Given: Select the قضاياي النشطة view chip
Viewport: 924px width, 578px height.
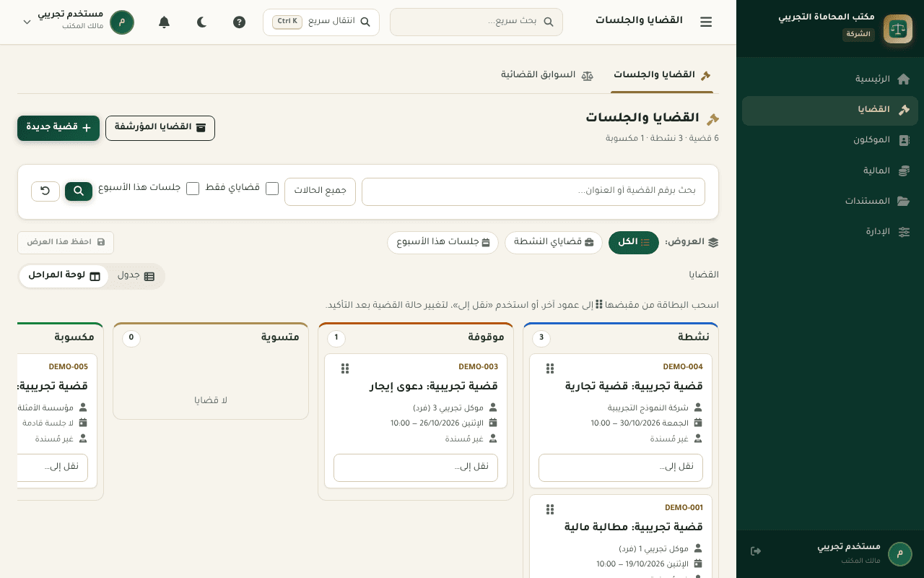Looking at the screenshot, I should (554, 243).
